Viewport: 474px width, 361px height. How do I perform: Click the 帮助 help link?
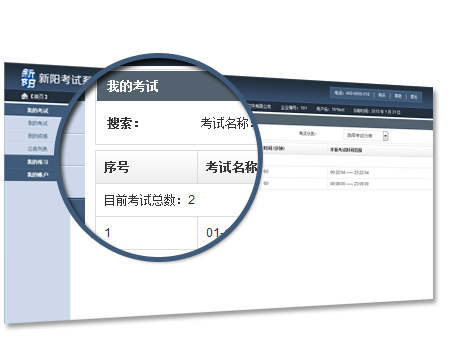pos(398,96)
